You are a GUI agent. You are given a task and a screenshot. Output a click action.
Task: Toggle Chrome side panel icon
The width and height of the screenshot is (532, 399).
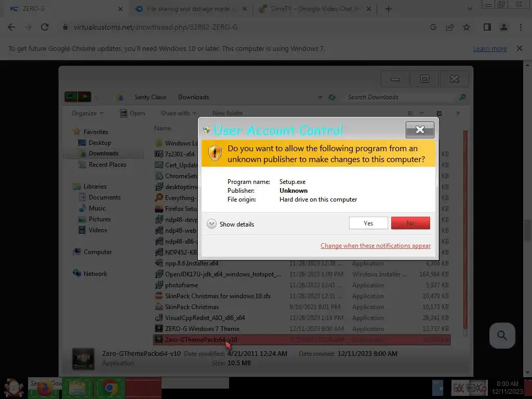[x=487, y=27]
